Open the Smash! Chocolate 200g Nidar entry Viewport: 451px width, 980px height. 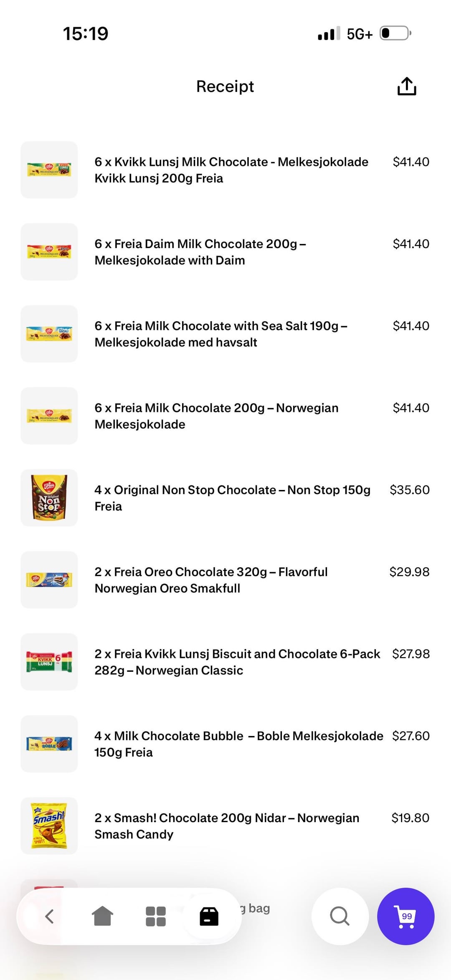click(227, 826)
